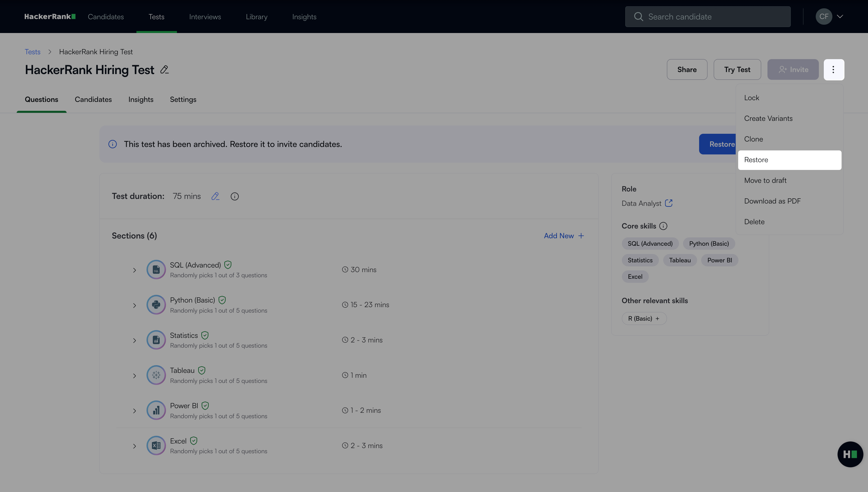Image resolution: width=868 pixels, height=492 pixels.
Task: Click the pencil icon beside the test title
Action: point(164,70)
